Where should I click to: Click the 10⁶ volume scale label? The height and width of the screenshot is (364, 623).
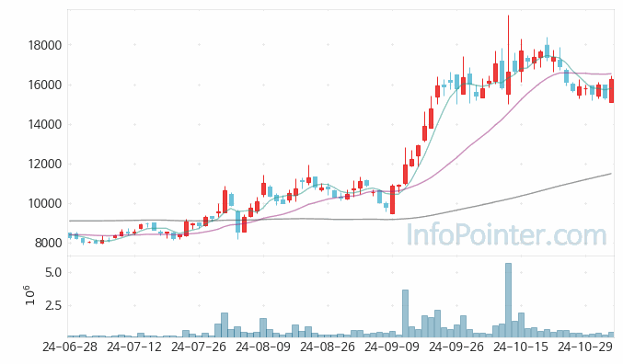(x=29, y=295)
